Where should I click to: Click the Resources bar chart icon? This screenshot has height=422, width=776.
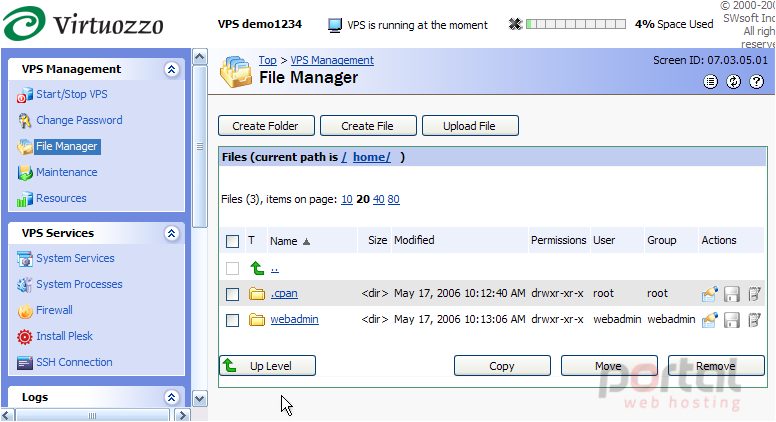point(25,199)
